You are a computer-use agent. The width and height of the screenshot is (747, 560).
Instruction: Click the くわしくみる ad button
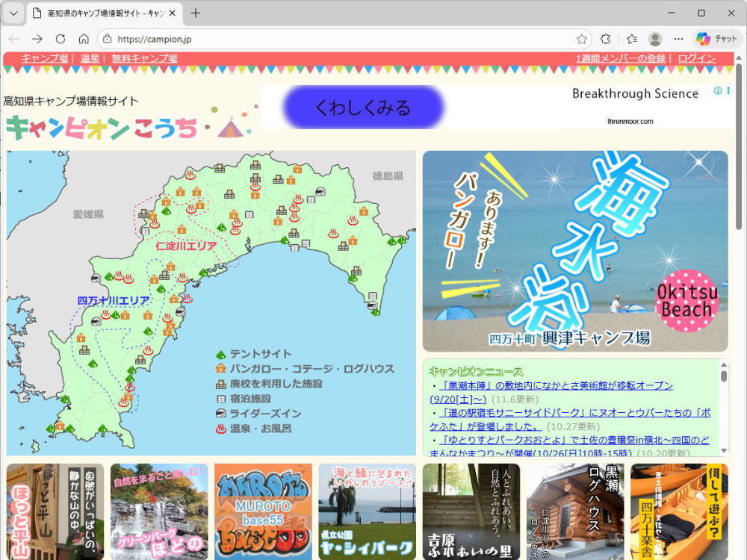[363, 108]
